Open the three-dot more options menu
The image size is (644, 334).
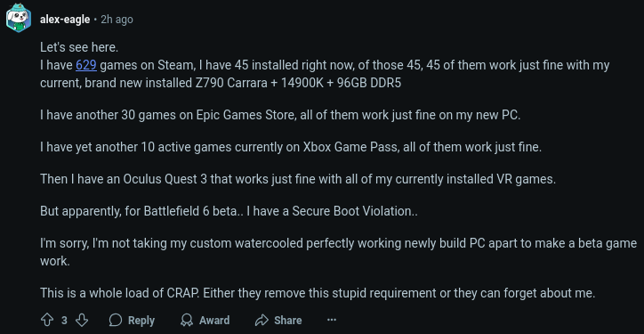point(332,320)
